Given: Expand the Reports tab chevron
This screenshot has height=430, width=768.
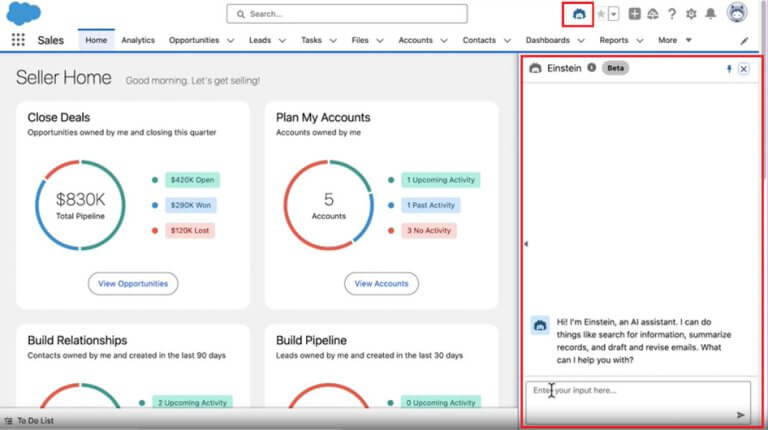Looking at the screenshot, I should pos(640,41).
